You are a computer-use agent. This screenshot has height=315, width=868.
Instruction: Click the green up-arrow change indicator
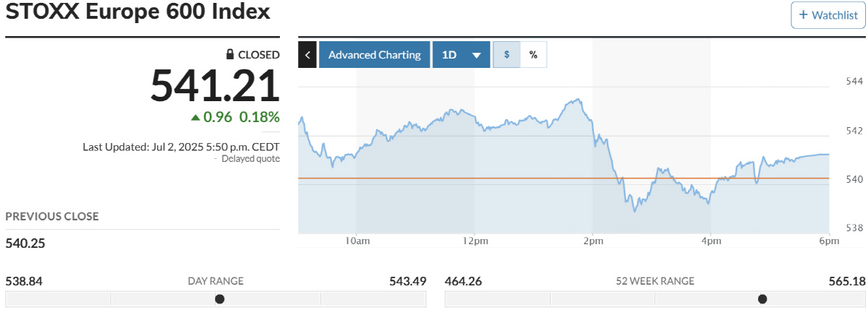195,117
